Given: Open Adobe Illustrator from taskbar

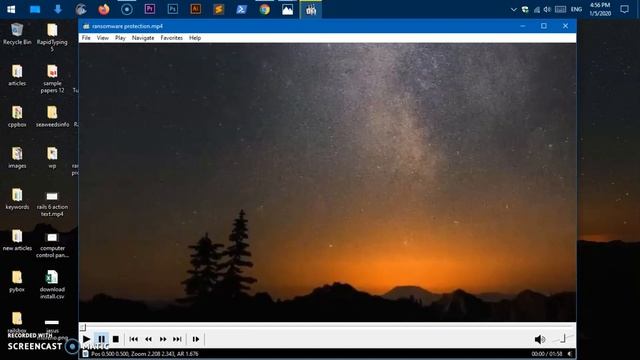Looking at the screenshot, I should pyautogui.click(x=196, y=9).
